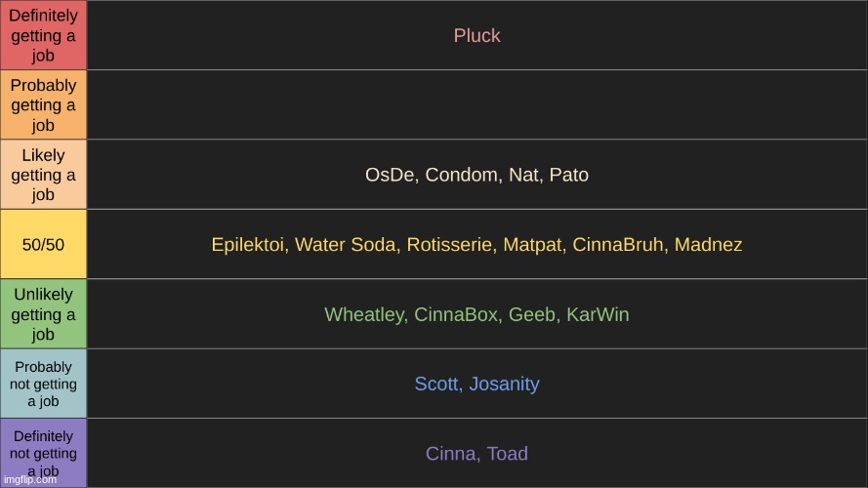Click the name Madnez in 50/50 row
868x488 pixels.
click(708, 245)
